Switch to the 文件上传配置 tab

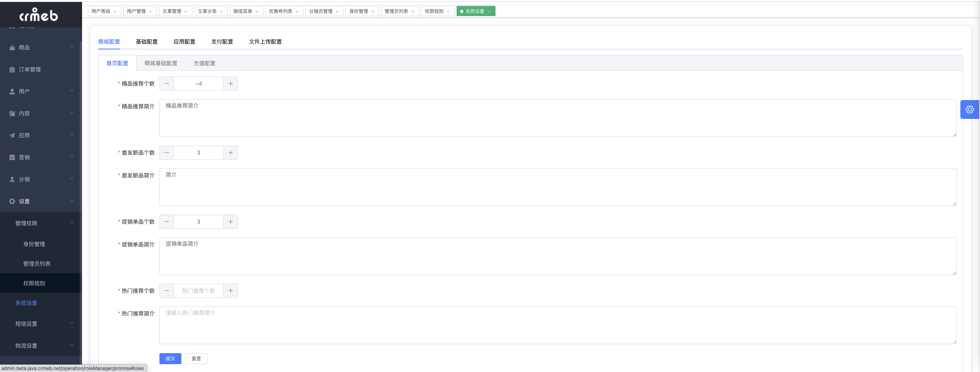pos(265,42)
